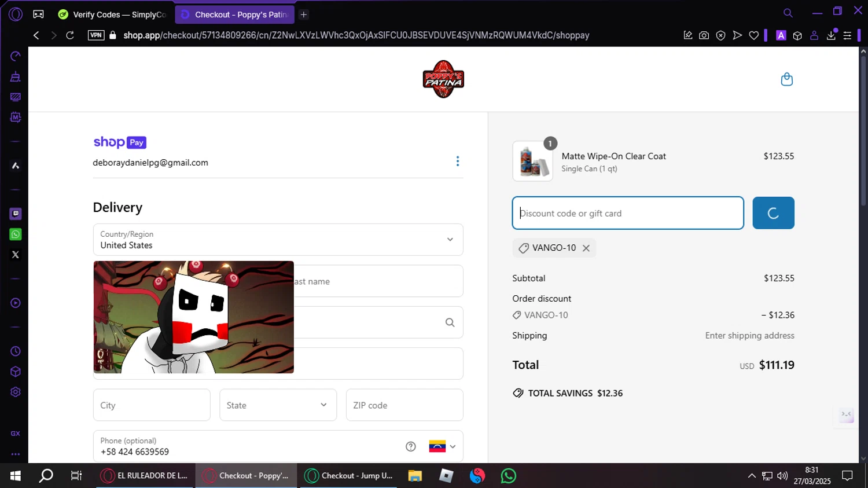
Task: Open Easy Setup sliders icon
Action: [x=847, y=35]
